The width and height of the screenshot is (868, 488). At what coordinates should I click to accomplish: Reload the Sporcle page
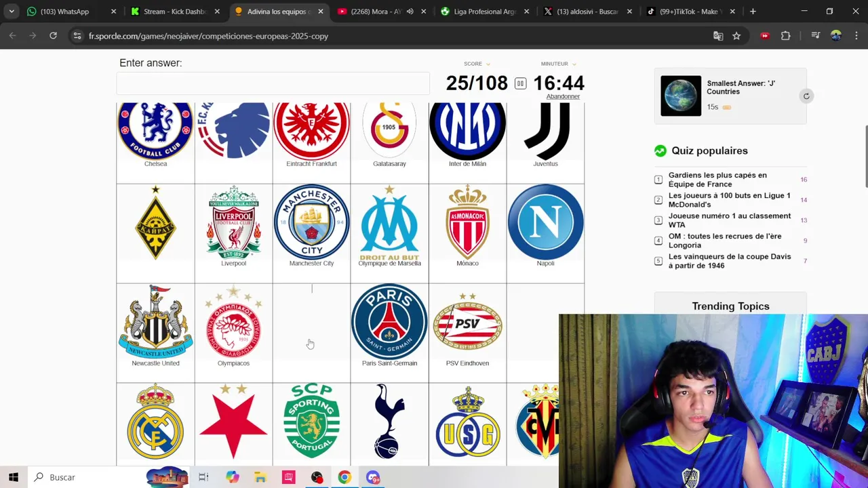(53, 36)
